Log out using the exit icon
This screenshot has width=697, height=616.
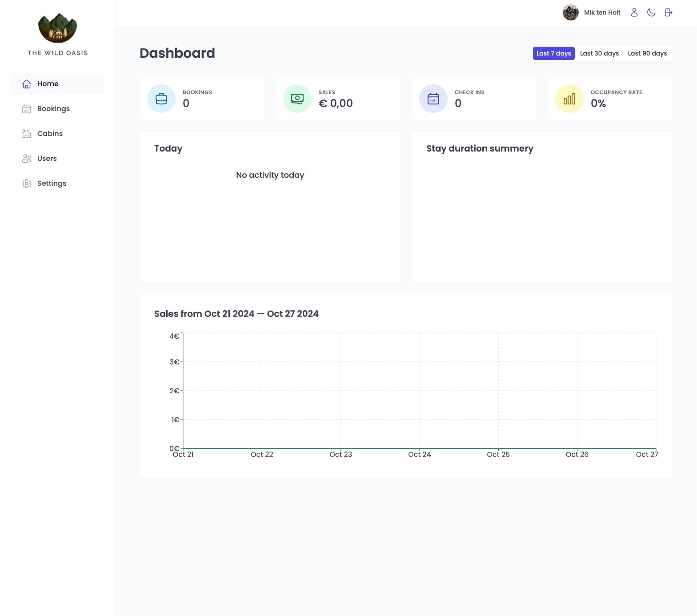[x=668, y=12]
